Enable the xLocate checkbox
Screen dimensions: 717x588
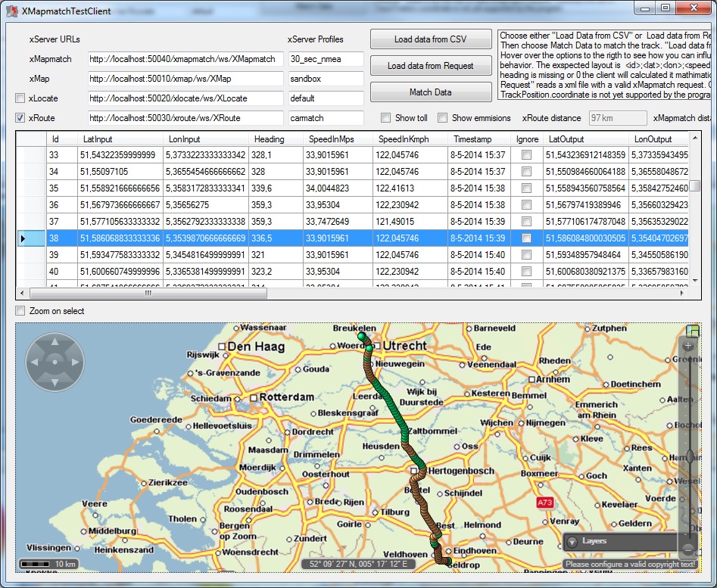20,98
